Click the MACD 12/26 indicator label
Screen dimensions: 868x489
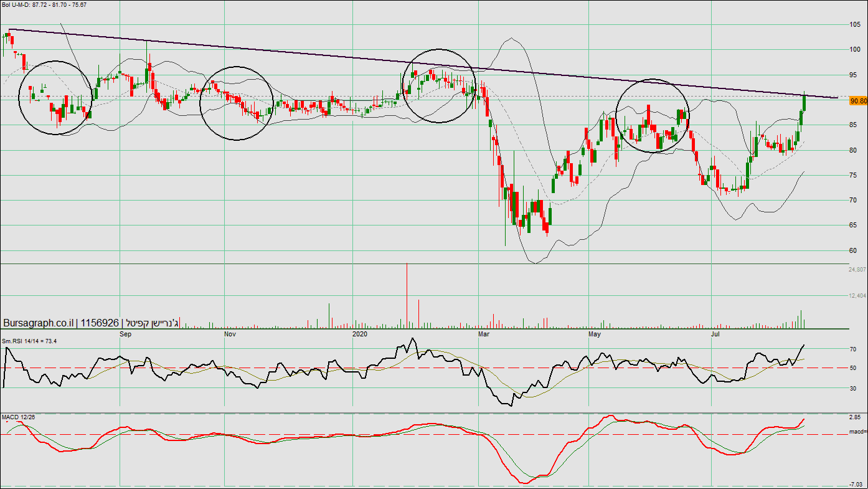[x=19, y=416]
